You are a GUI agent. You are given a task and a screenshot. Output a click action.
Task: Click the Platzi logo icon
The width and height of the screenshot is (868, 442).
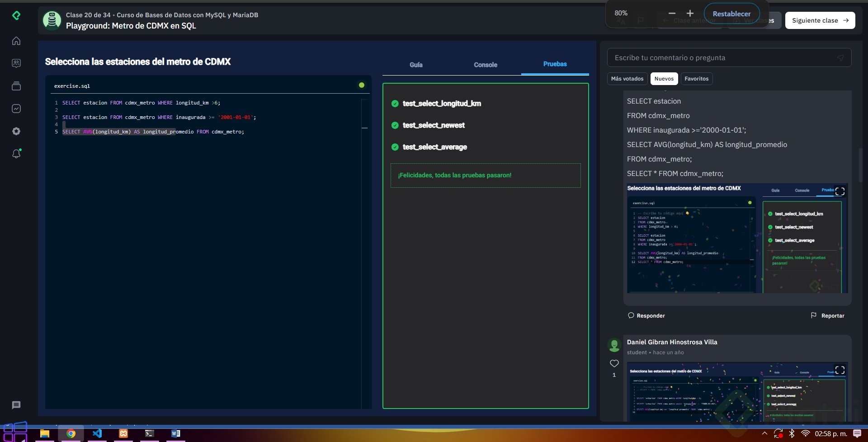coord(16,16)
